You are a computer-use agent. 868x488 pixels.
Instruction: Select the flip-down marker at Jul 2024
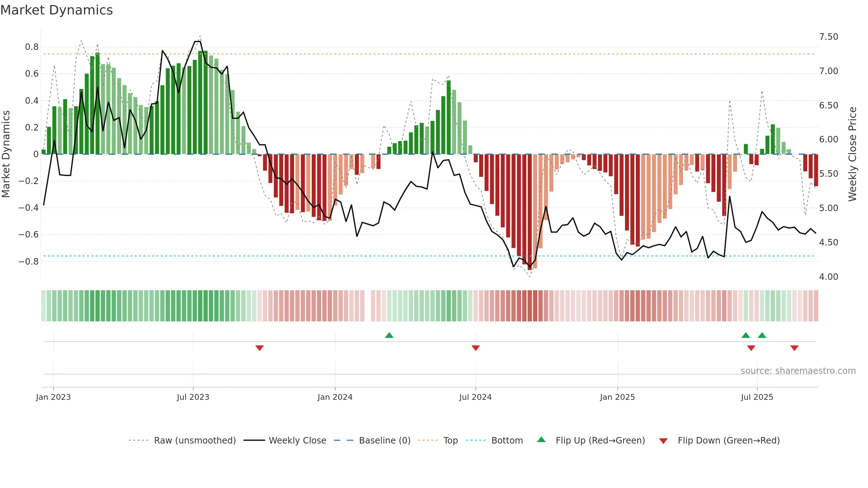click(x=476, y=348)
